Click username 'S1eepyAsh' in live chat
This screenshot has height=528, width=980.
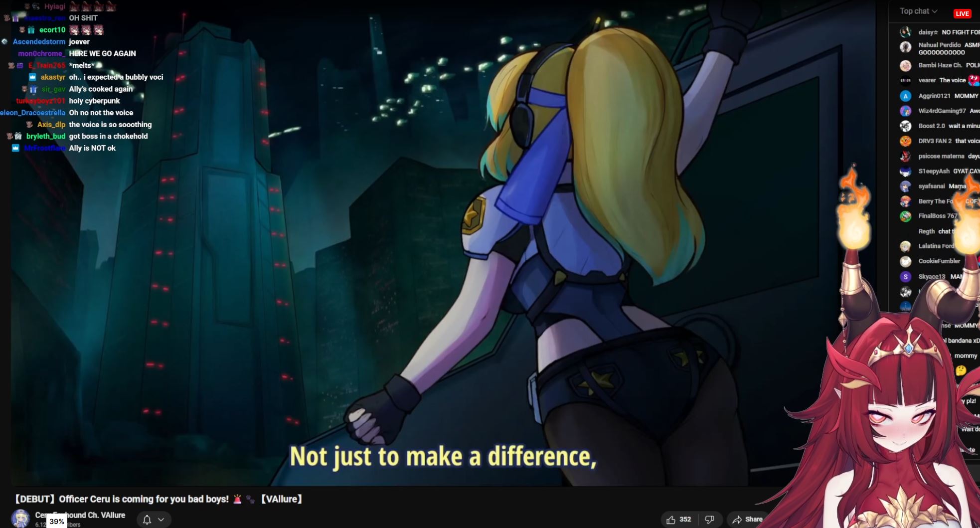[934, 171]
